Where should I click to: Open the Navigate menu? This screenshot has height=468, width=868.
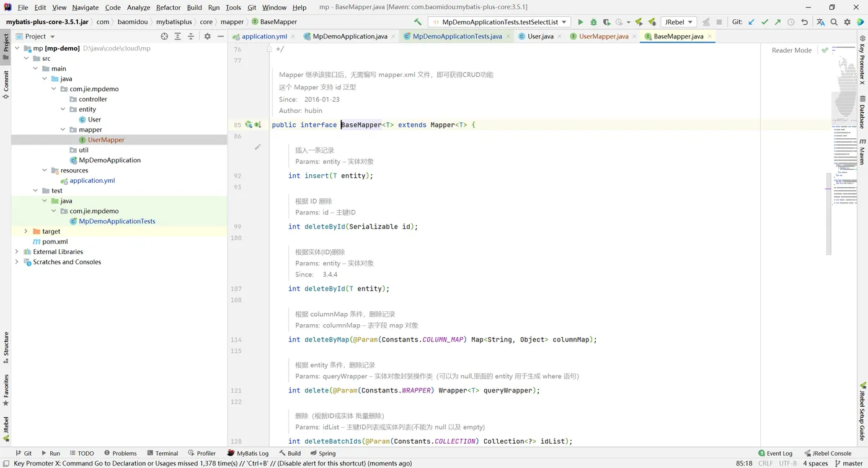85,7
